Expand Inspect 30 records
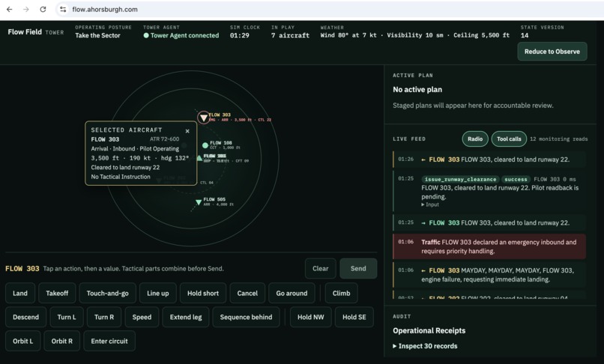This screenshot has height=364, width=604. [425, 346]
